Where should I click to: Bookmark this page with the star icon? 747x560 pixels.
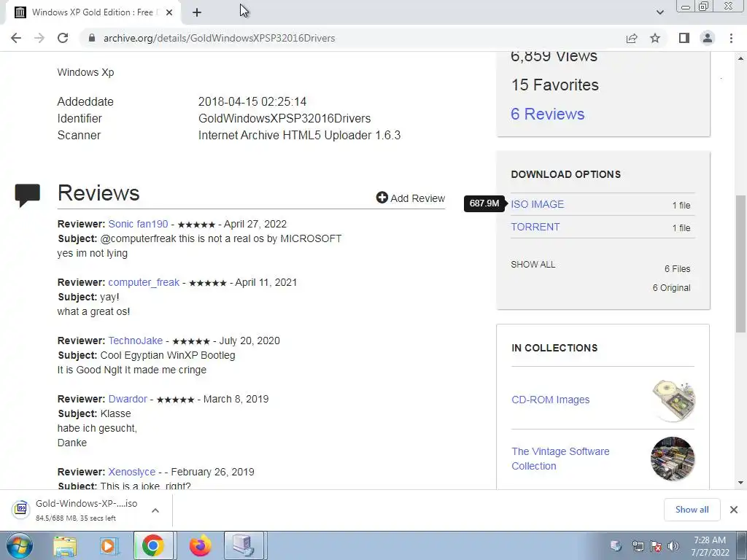coord(655,38)
